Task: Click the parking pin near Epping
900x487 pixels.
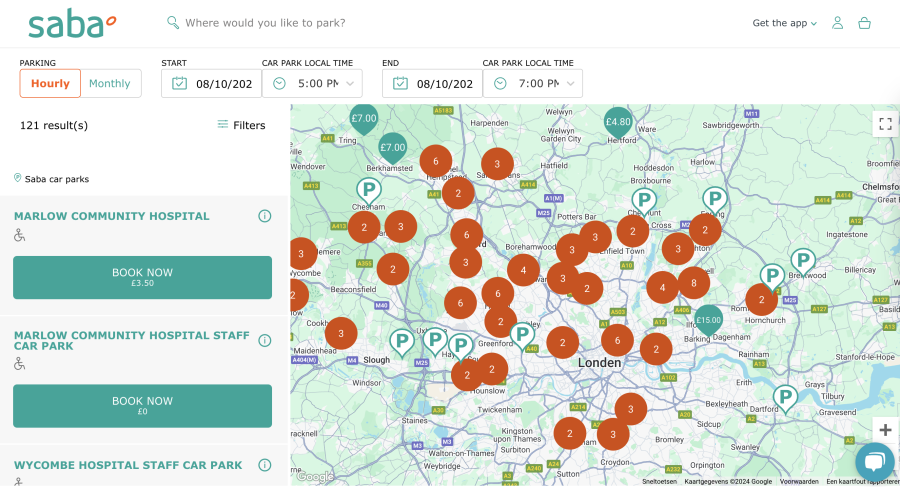Action: 715,201
